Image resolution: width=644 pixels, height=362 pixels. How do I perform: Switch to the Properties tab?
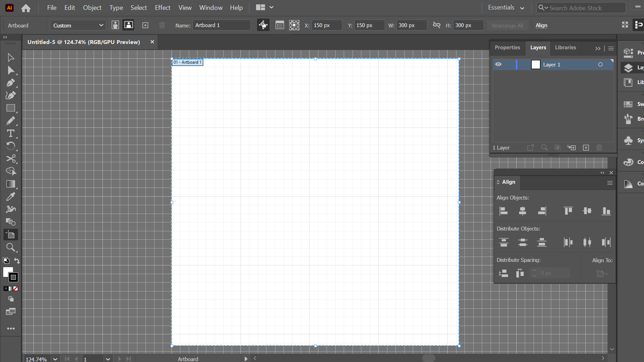point(507,48)
